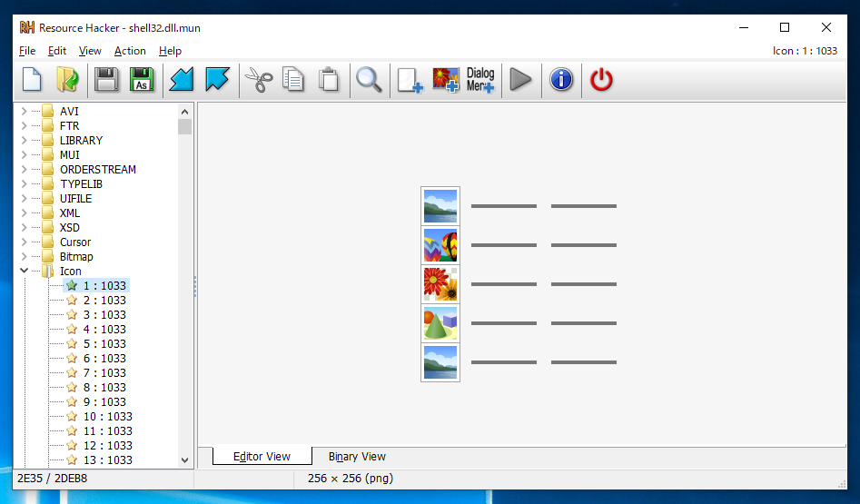Open Find with the magnifying glass icon
The width and height of the screenshot is (860, 504).
coord(369,80)
